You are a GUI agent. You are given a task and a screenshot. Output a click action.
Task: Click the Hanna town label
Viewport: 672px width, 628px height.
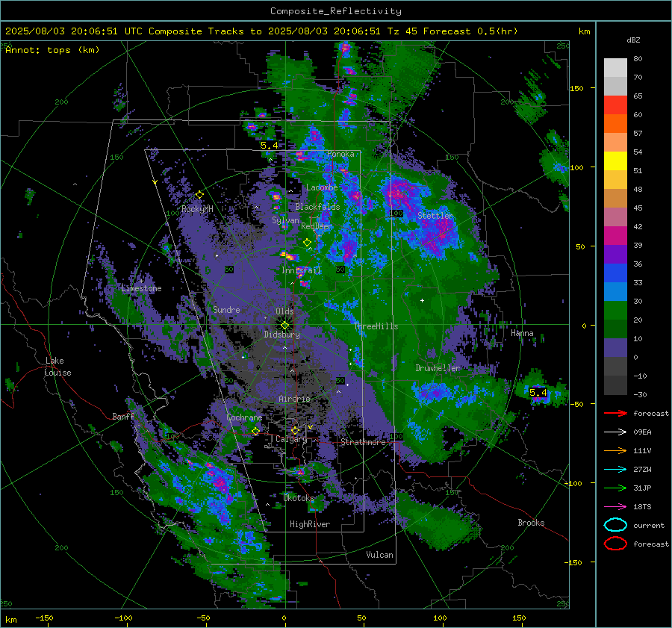tap(522, 333)
